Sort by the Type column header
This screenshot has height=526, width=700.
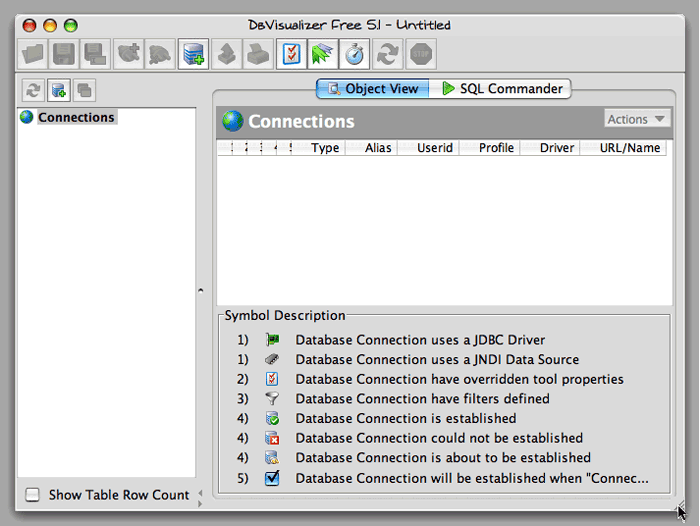click(320, 148)
